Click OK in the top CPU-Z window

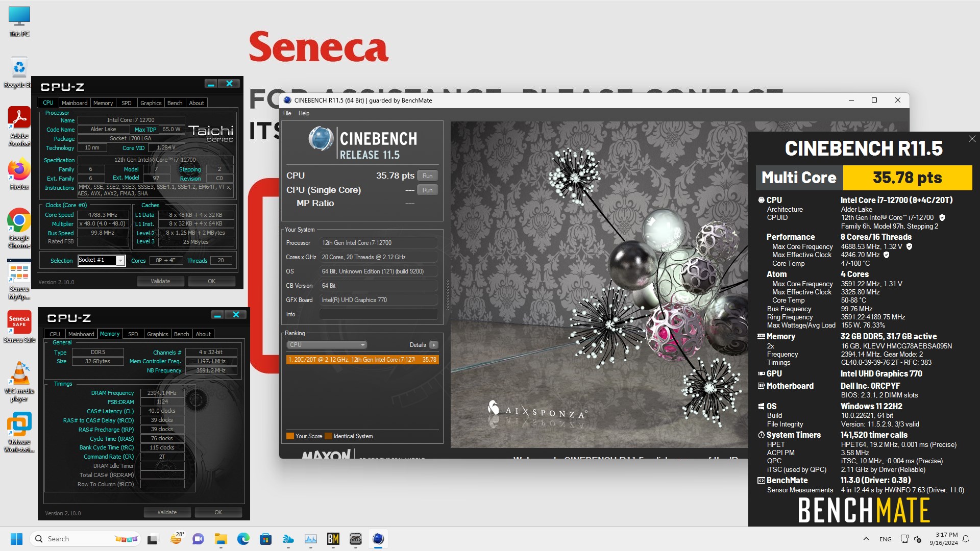[212, 281]
